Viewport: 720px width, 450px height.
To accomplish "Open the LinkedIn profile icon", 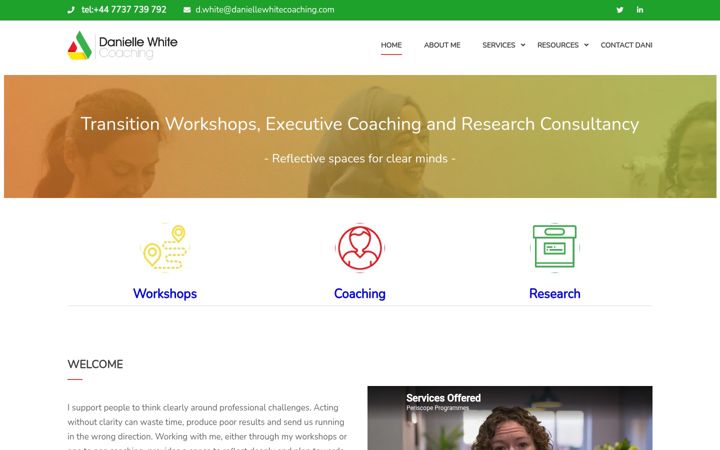I will (x=640, y=10).
